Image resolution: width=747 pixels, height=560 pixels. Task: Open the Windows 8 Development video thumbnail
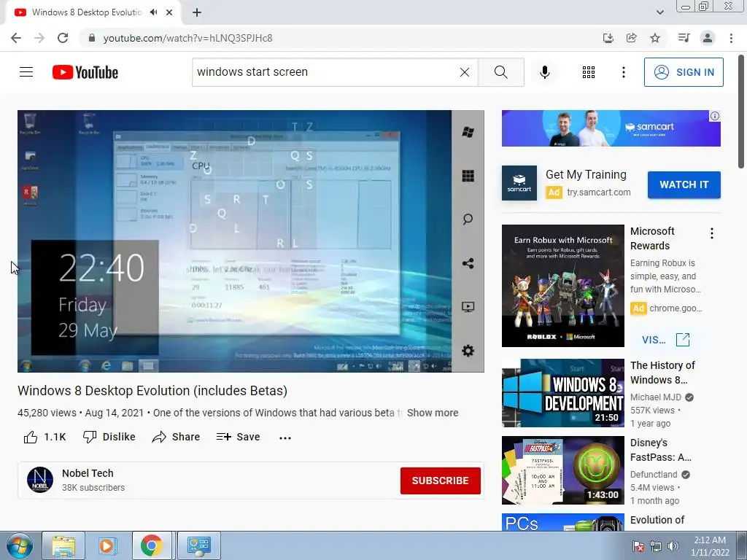(562, 393)
